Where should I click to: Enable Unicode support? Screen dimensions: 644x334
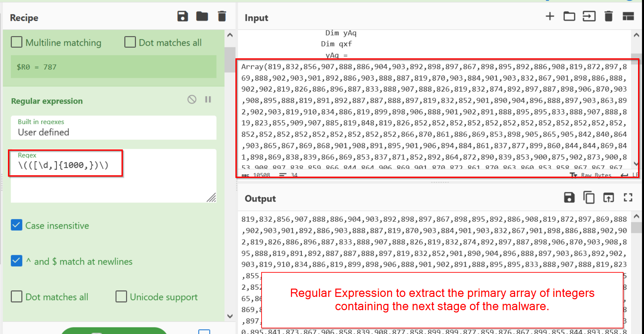pos(121,297)
